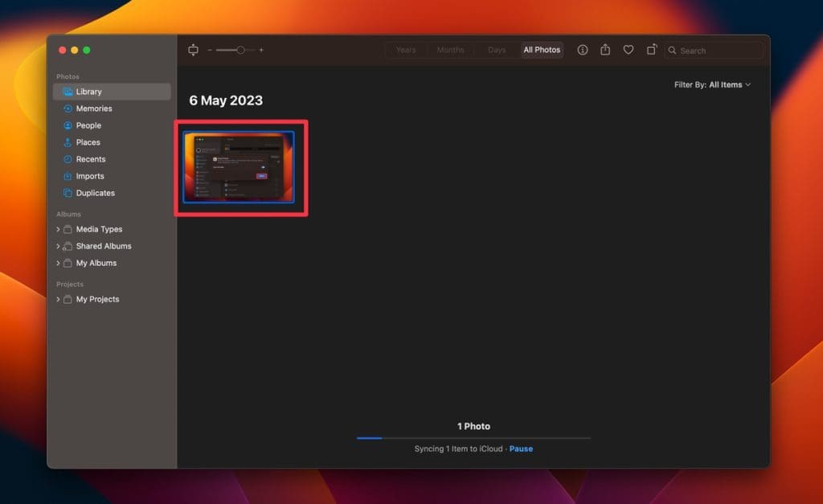Select the 6 May 2023 photo thumbnail
The width and height of the screenshot is (823, 504).
coord(239,167)
